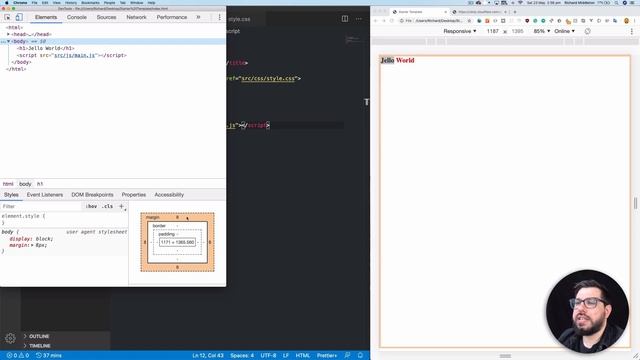The height and width of the screenshot is (360, 640).
Task: Open the DOM Breakpoints pane tab
Action: (x=92, y=195)
